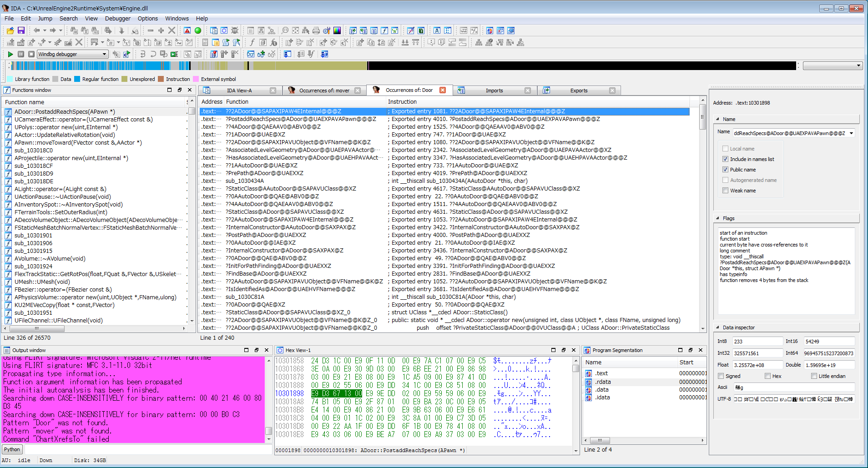Image resolution: width=868 pixels, height=468 pixels.
Task: Jump forward with the right arrow icon
Action: 53,30
